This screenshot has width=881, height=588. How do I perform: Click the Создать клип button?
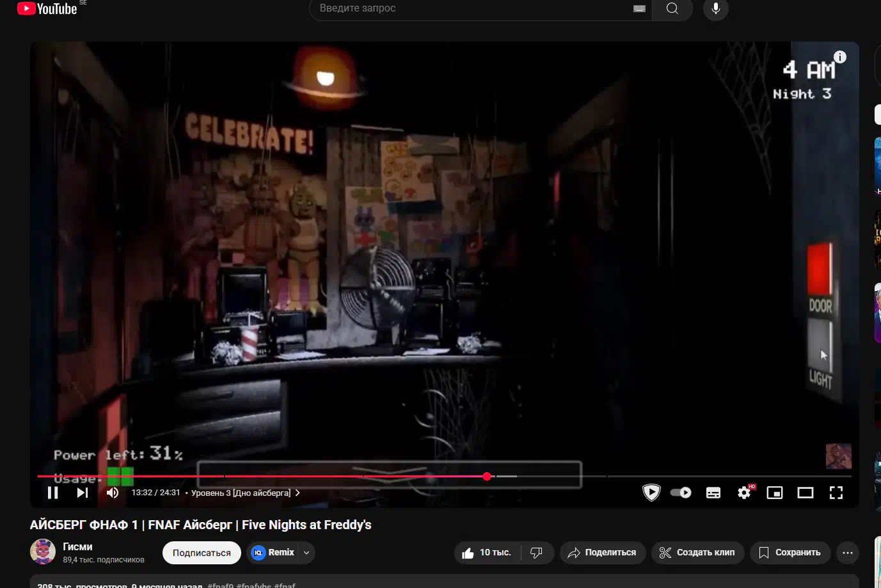(x=697, y=553)
